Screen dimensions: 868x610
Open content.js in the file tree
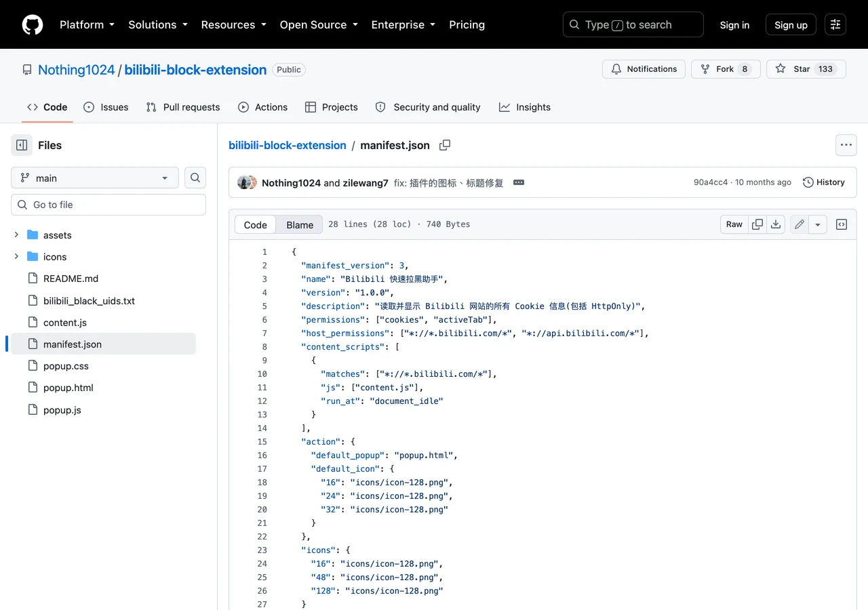click(65, 323)
